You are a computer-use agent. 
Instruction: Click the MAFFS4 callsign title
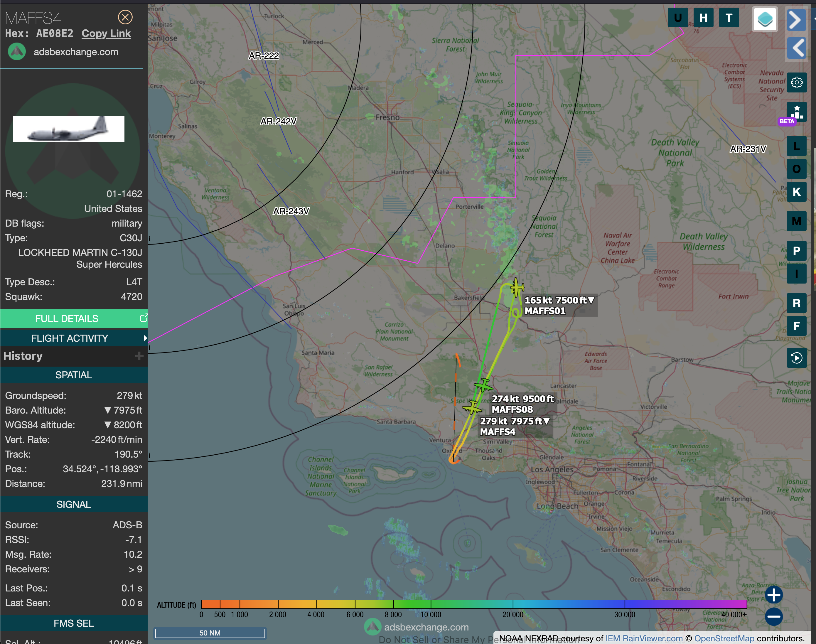tap(33, 18)
